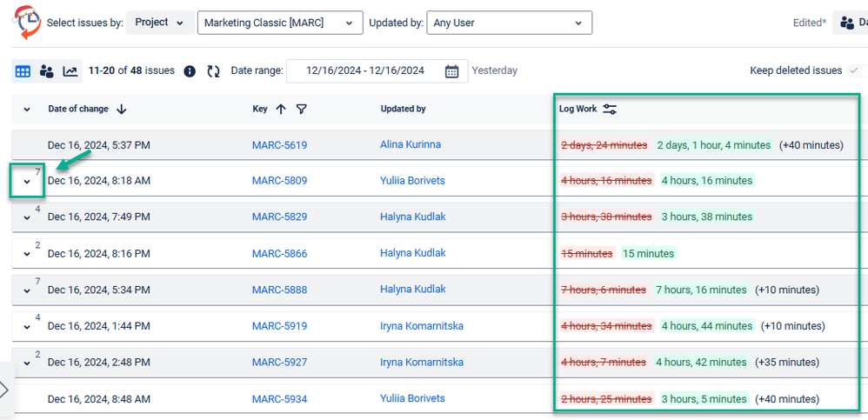Click the date range input field
868x420 pixels.
(x=377, y=70)
